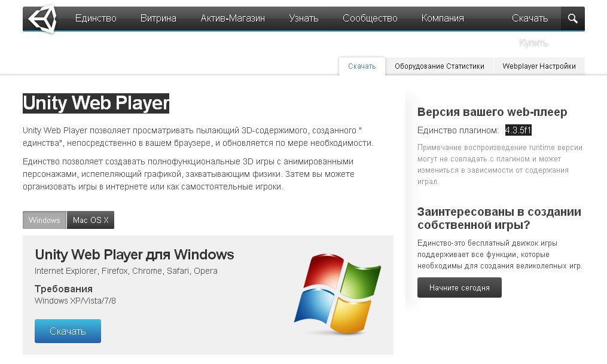The image size is (607, 364).
Task: Click the Windows flag logo image
Action: coord(337,293)
